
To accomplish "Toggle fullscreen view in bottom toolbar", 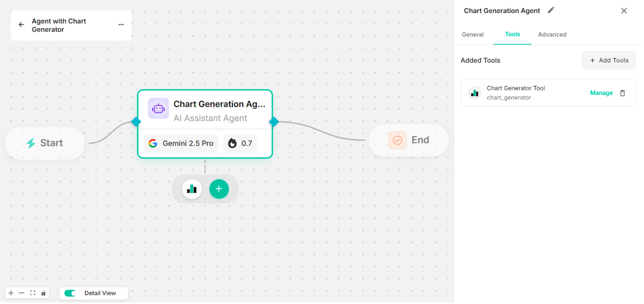I will pyautogui.click(x=32, y=293).
